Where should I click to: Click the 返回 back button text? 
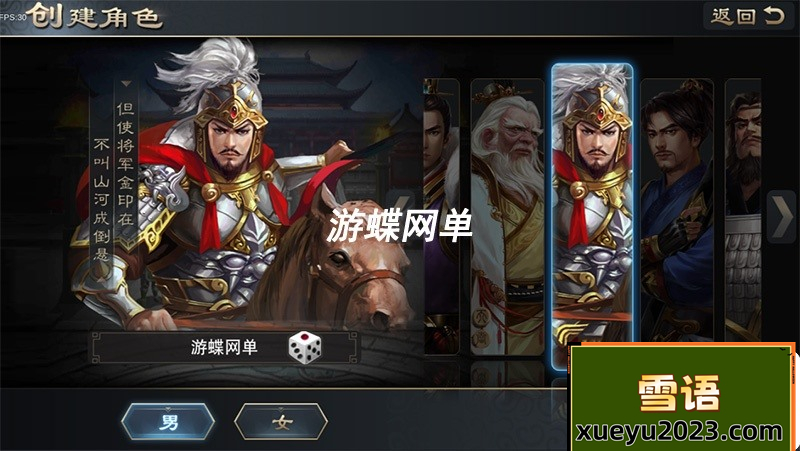(x=734, y=16)
